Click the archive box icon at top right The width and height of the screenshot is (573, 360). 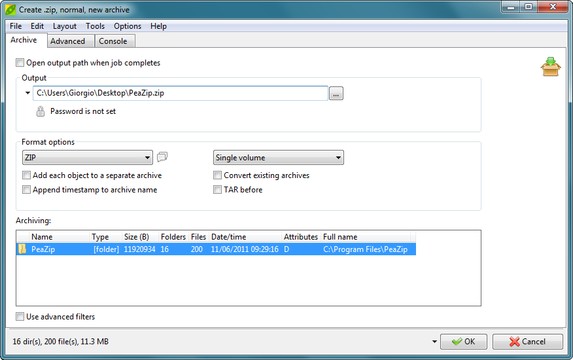click(x=551, y=67)
